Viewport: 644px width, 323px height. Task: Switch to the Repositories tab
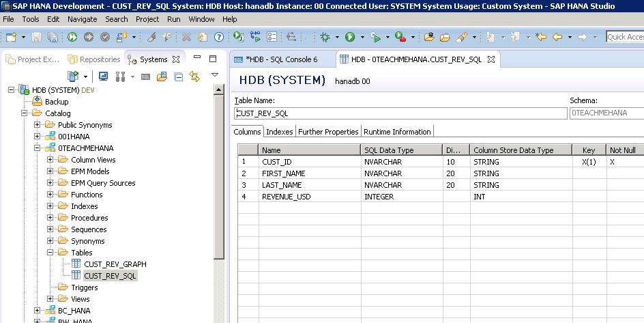[x=94, y=59]
